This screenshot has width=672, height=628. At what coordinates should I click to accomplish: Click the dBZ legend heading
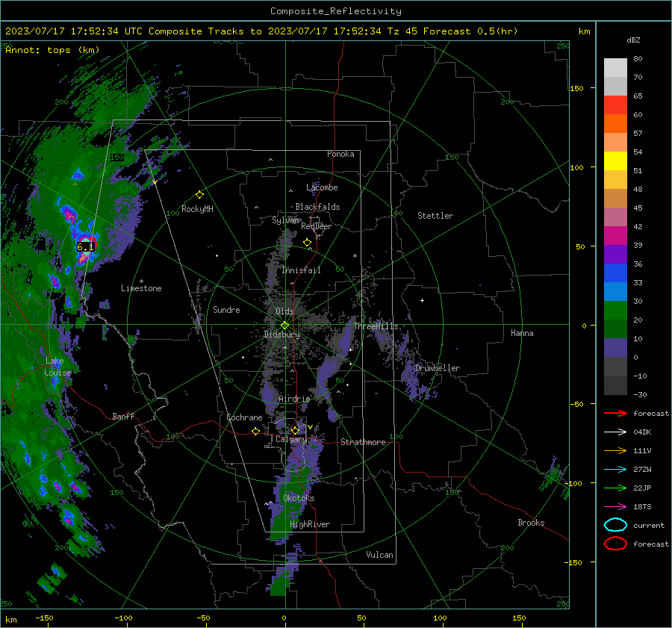coord(633,40)
